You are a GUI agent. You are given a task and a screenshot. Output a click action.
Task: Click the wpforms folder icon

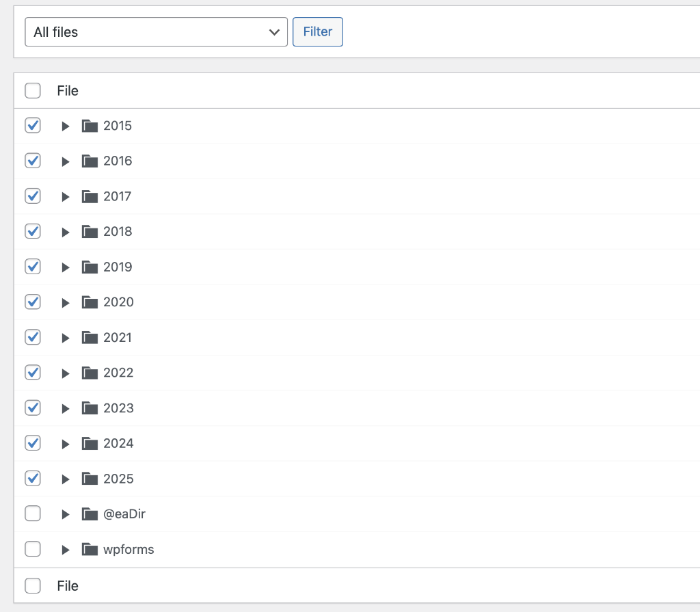pyautogui.click(x=90, y=550)
